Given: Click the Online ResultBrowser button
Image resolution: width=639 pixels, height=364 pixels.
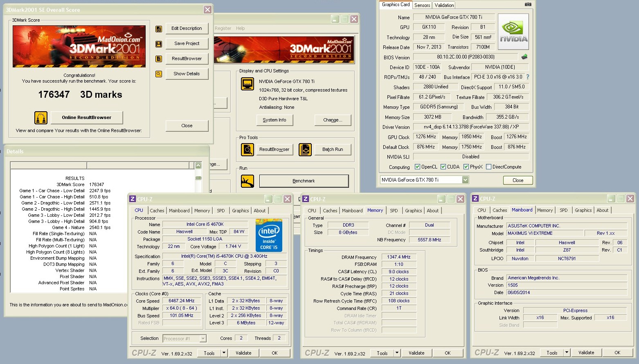Looking at the screenshot, I should (x=87, y=118).
